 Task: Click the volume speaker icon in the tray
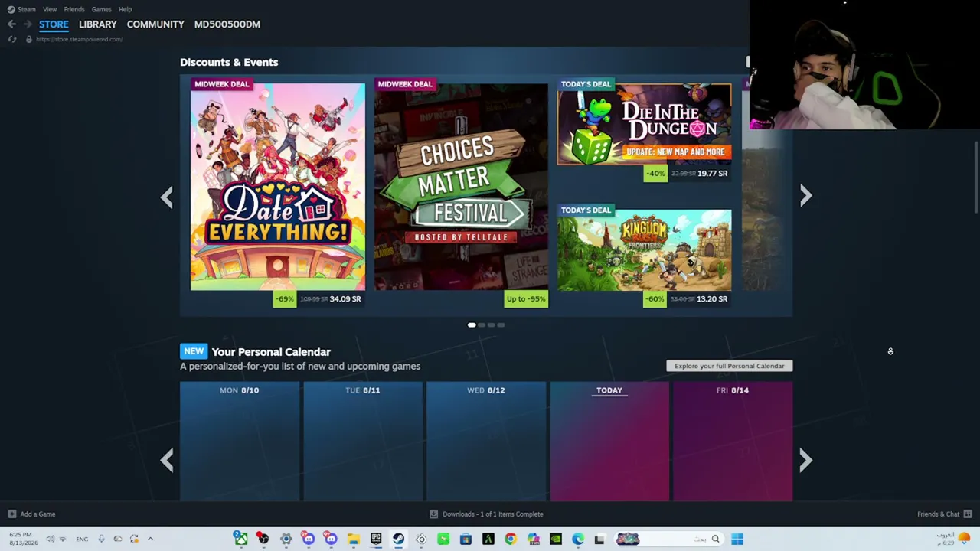[x=51, y=539]
